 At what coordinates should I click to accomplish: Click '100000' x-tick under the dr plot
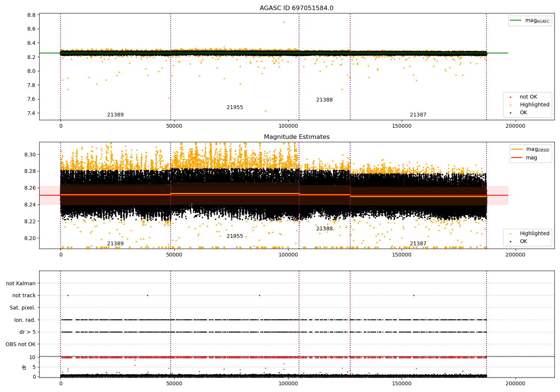pyautogui.click(x=288, y=383)
